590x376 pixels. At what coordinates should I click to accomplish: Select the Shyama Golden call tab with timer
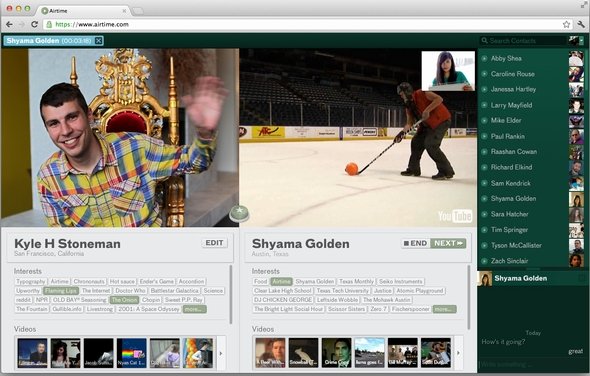[53, 41]
